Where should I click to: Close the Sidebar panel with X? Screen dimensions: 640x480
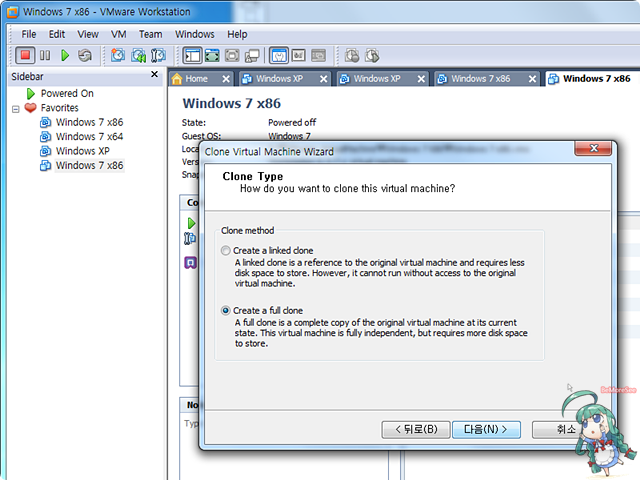pos(154,74)
